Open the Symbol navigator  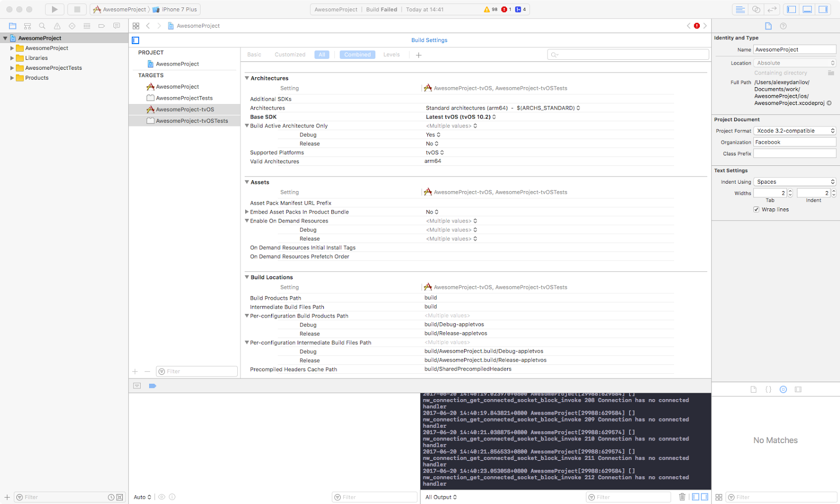pyautogui.click(x=27, y=26)
